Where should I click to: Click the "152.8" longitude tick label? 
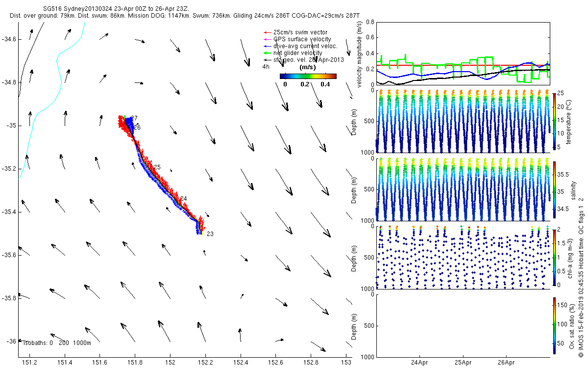point(311,363)
